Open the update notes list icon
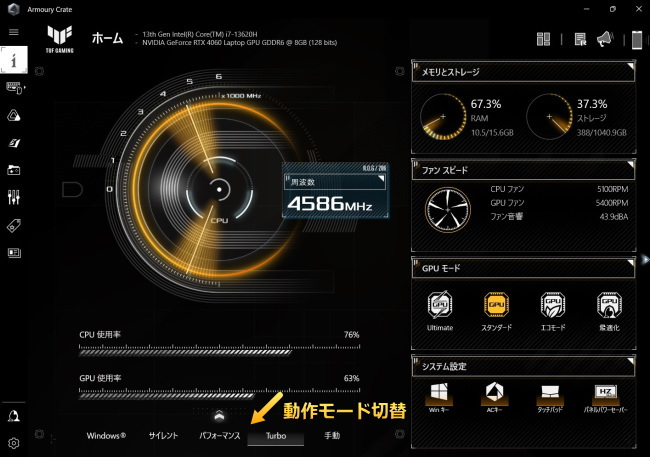 [x=580, y=39]
